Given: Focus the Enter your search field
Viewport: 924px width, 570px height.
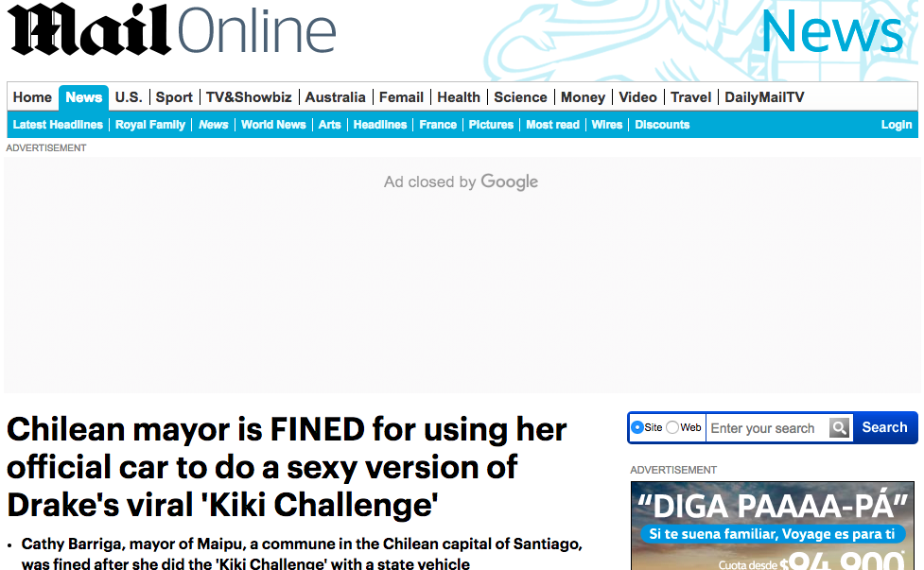Looking at the screenshot, I should (768, 428).
